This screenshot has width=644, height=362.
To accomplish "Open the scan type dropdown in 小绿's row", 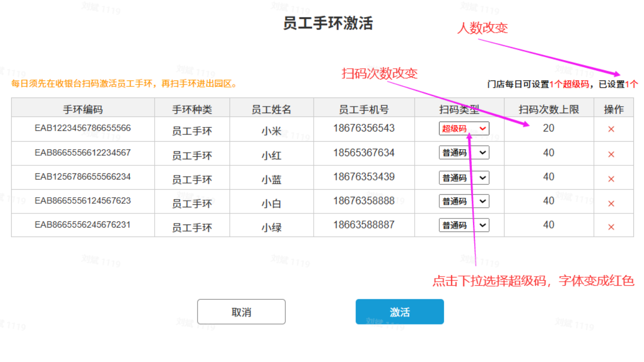I will point(464,225).
